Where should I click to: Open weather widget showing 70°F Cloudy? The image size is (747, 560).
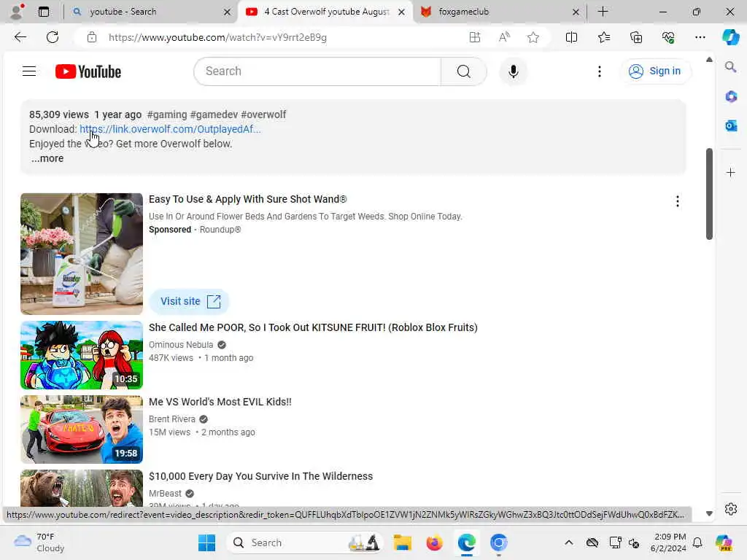(x=39, y=542)
